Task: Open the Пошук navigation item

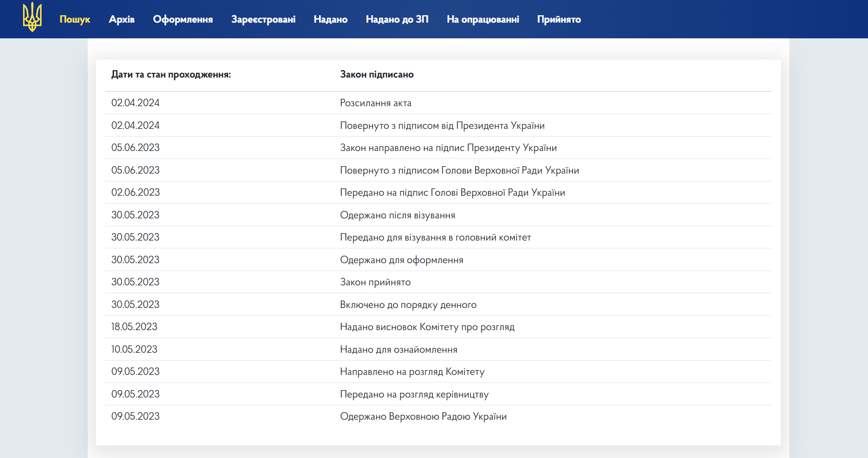Action: 75,19
